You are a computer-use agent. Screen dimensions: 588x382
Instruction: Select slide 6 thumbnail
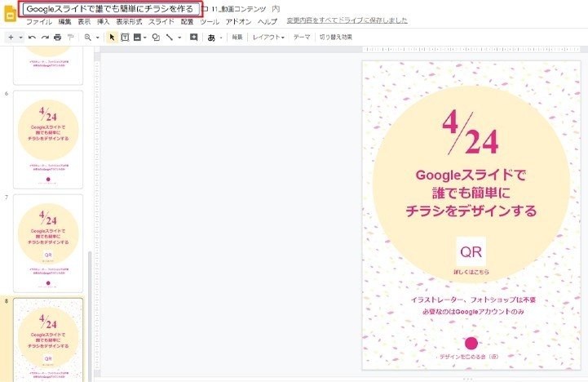48,140
